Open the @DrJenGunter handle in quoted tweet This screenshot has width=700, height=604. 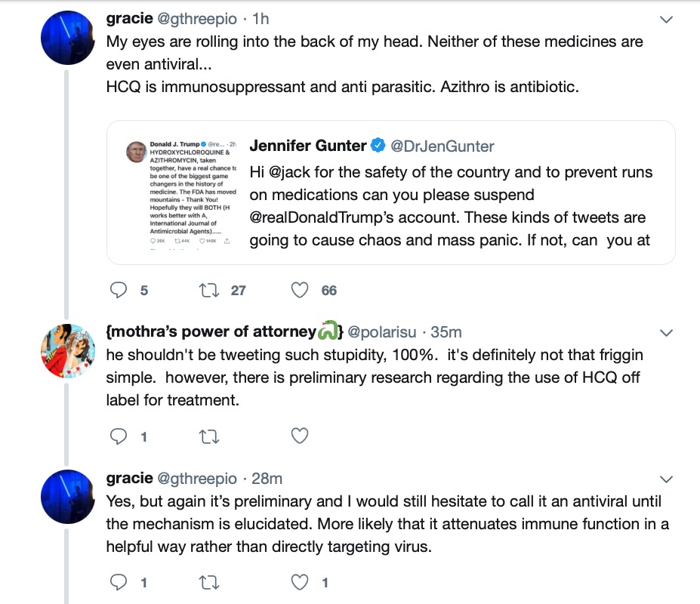tap(443, 146)
